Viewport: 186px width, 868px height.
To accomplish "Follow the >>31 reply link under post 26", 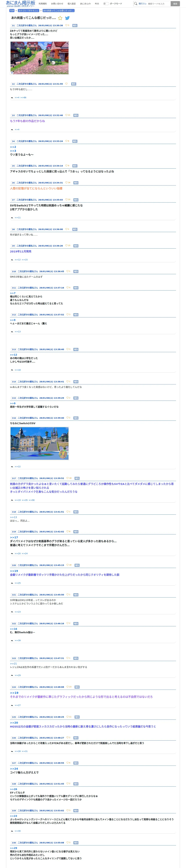I will pos(25,751).
